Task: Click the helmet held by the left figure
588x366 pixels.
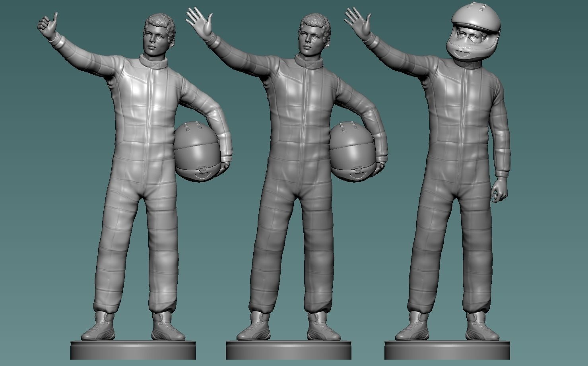Action: click(196, 152)
